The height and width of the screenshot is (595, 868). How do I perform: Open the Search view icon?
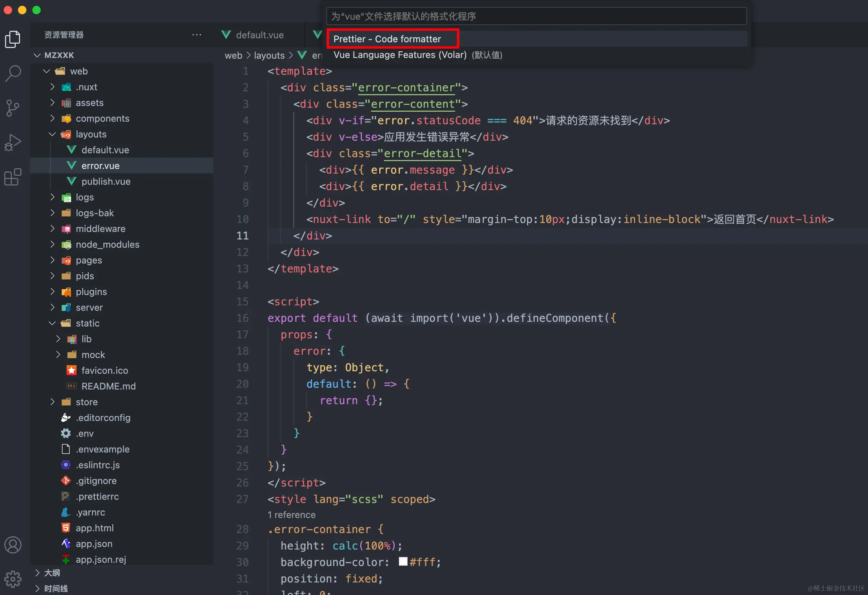(x=13, y=73)
